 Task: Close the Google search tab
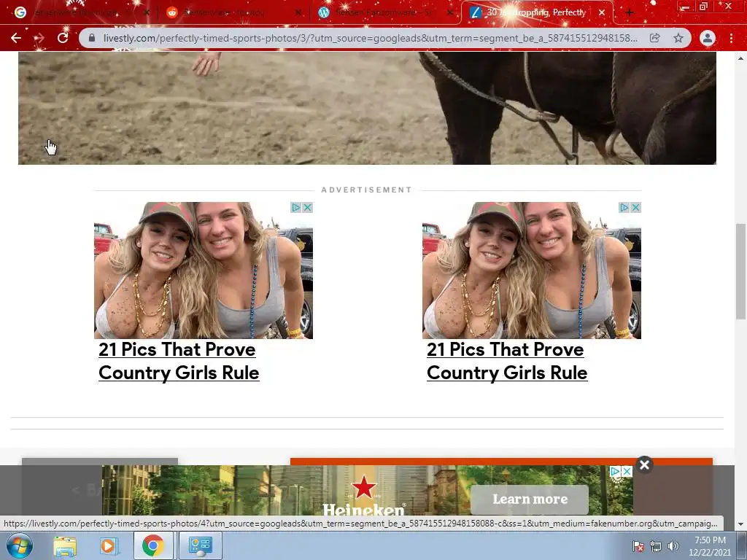147,12
